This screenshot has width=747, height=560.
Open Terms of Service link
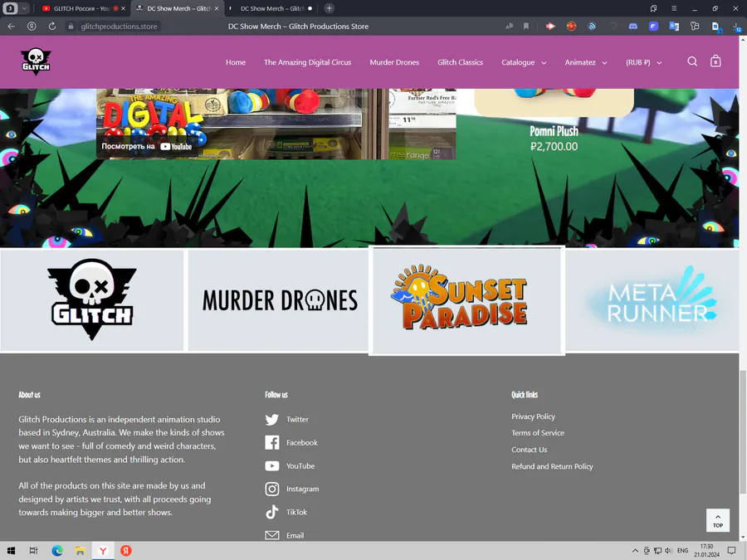click(x=537, y=433)
